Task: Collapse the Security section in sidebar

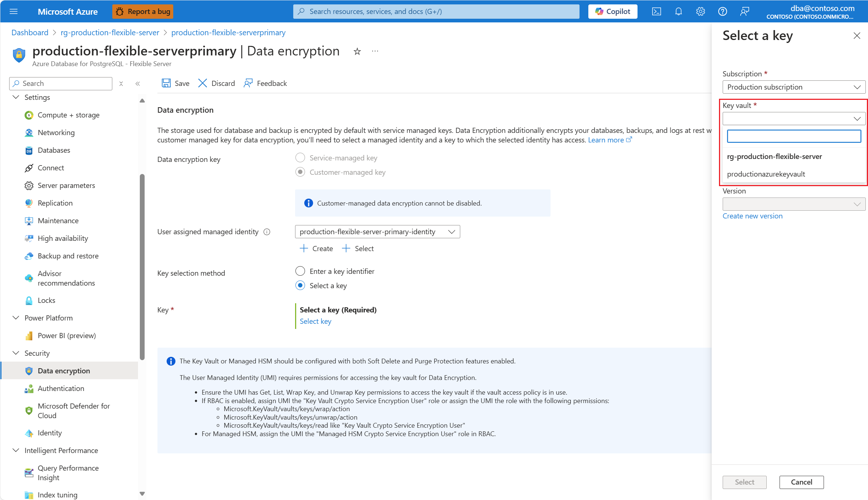Action: click(x=16, y=353)
